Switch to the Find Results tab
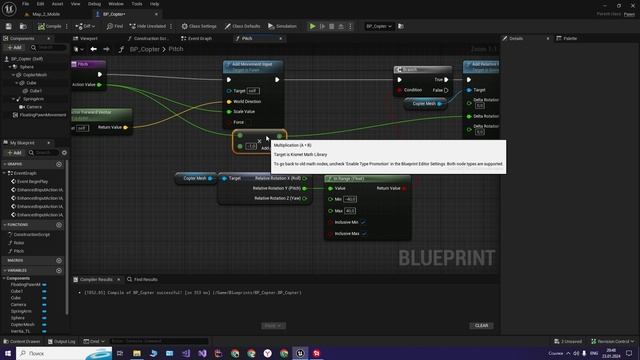The width and height of the screenshot is (640, 360). [x=142, y=280]
